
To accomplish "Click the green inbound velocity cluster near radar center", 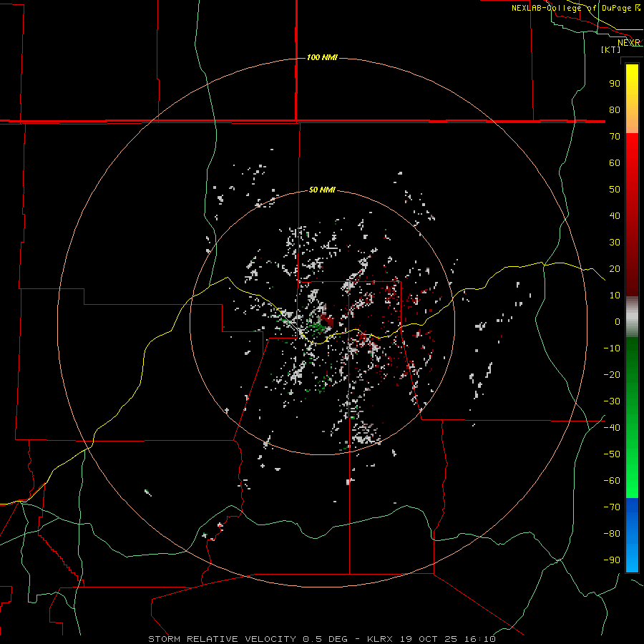I will tap(317, 327).
